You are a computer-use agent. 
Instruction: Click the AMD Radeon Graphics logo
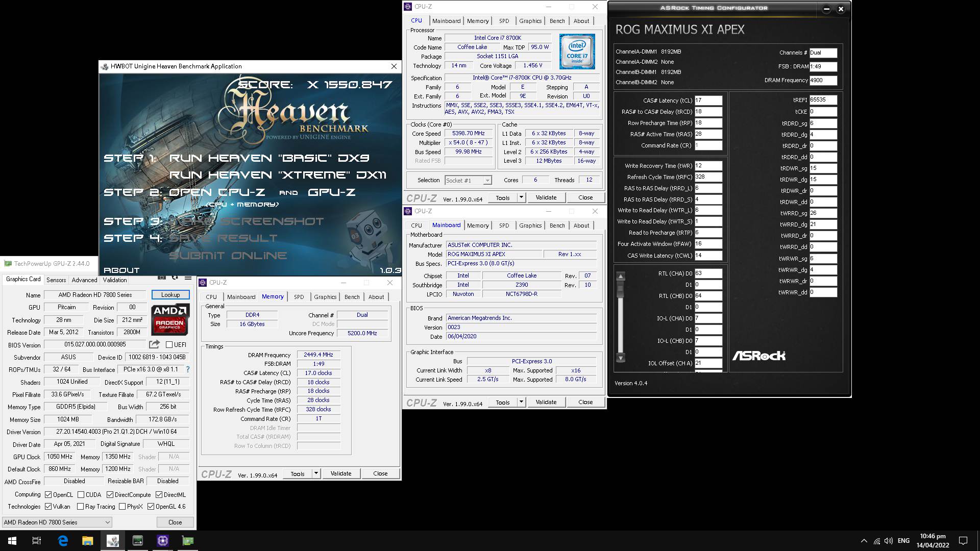pyautogui.click(x=170, y=319)
